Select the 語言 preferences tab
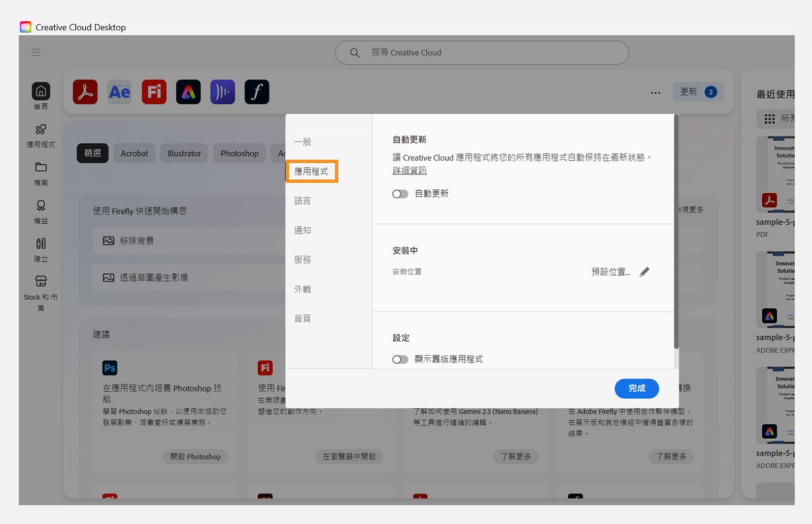Viewport: 812px width, 524px height. (303, 201)
